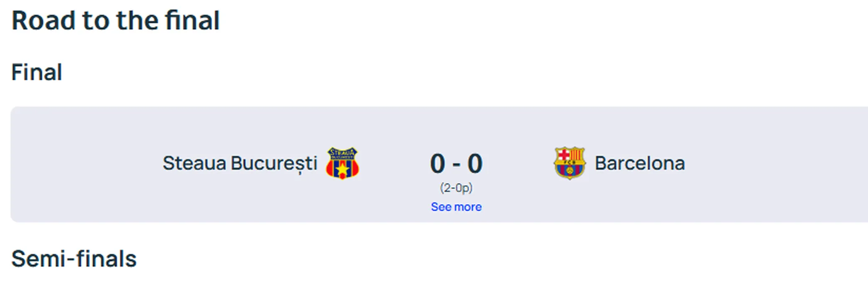Click Steaua's left-side score digit
Viewport: 868px width, 293px height.
(438, 163)
